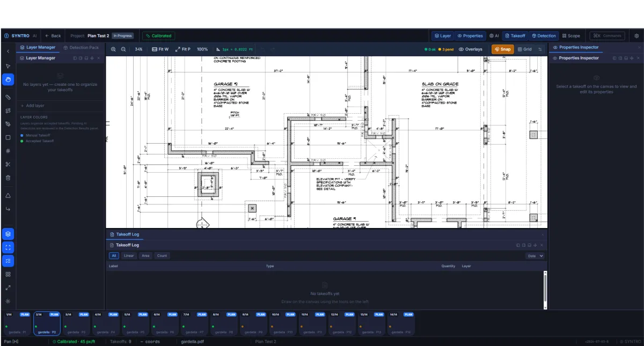Image resolution: width=644 pixels, height=346 pixels.
Task: Click the 34% zoom level
Action: [138, 49]
